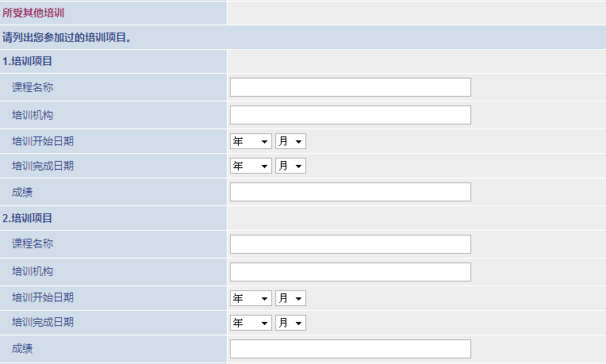606x364 pixels.
Task: Open 月 dropdown for second 培训完成日期
Action: pos(290,323)
